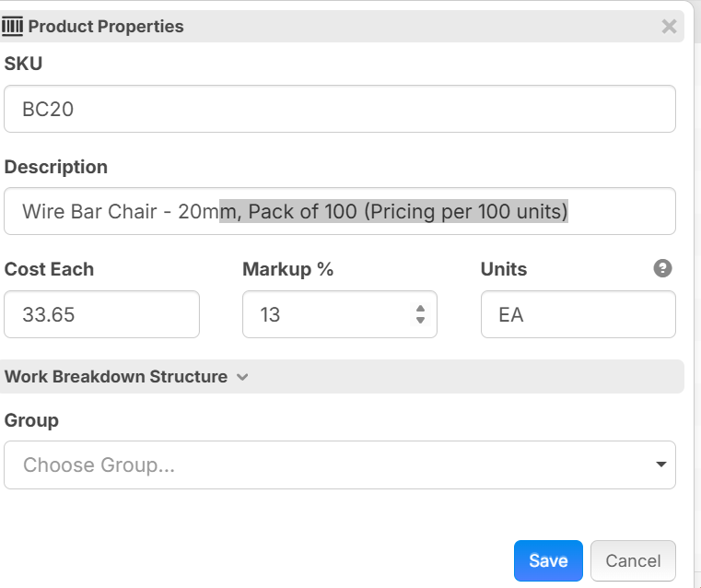The image size is (701, 588).
Task: Click the barcode icon beside Product Properties
Action: coord(12,27)
